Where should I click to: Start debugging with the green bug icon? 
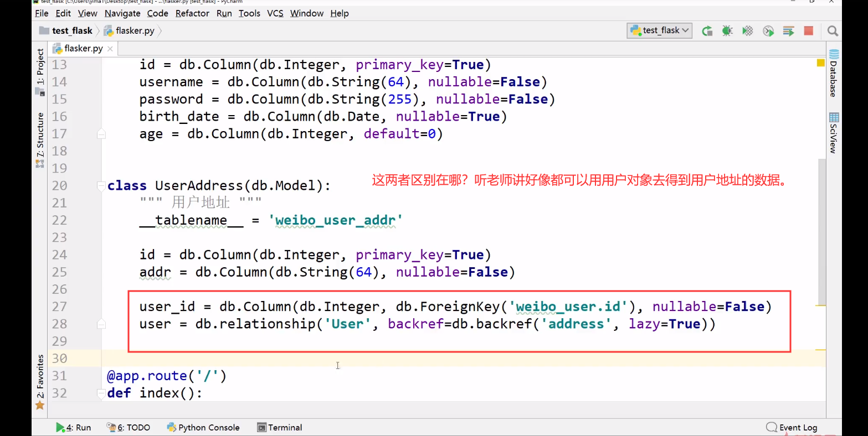point(727,31)
